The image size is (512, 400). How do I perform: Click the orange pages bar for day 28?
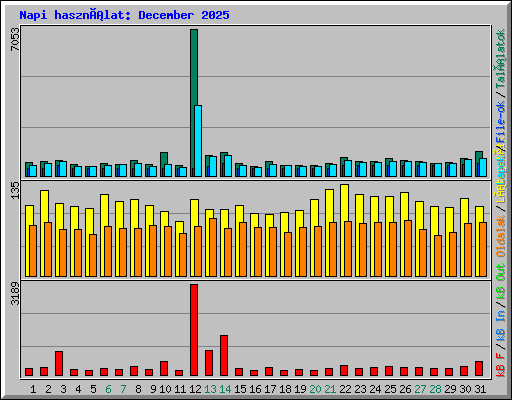(x=438, y=256)
